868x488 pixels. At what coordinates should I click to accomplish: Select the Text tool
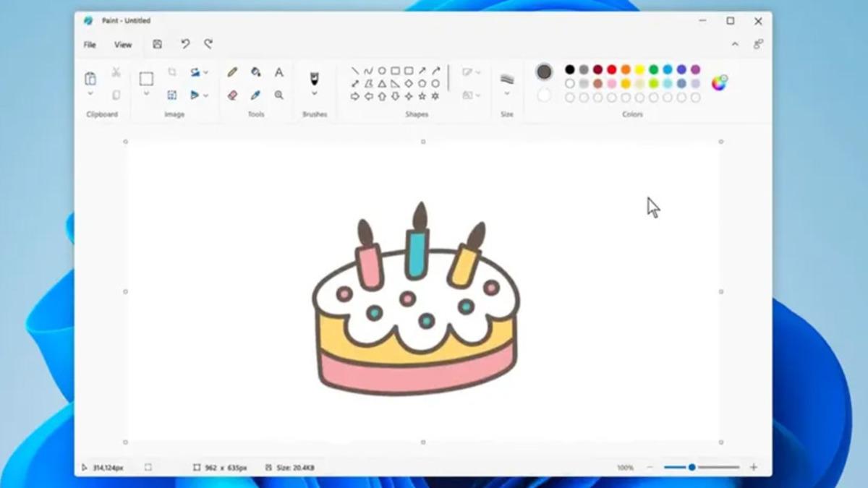pyautogui.click(x=280, y=72)
